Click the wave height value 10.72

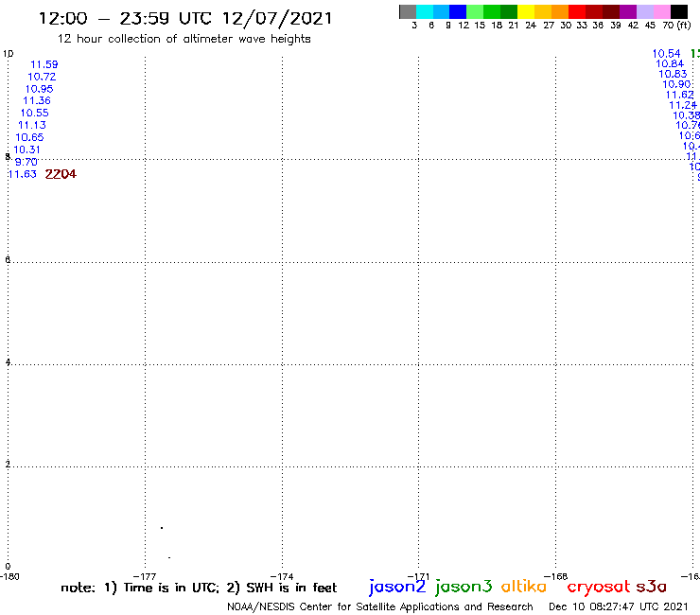42,77
